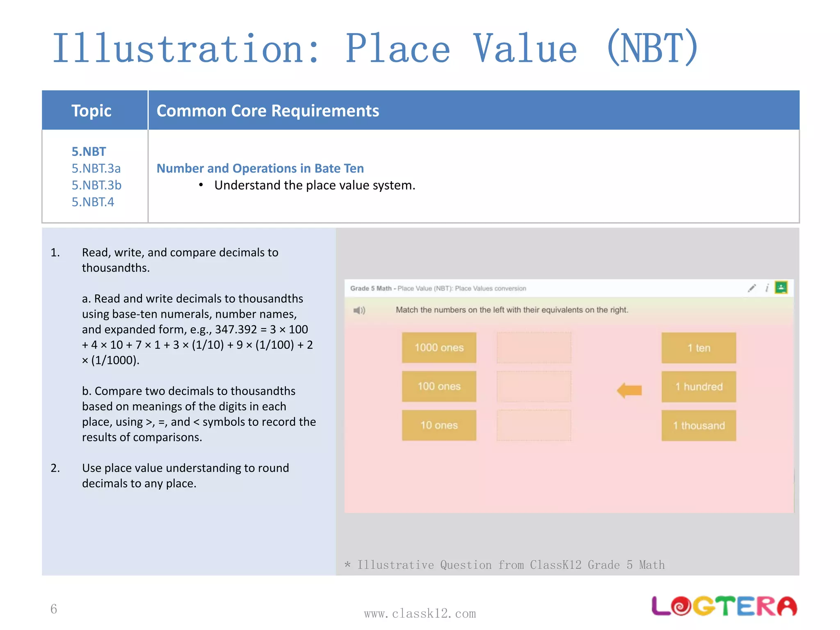Screen dimensions: 840x630
Task: Click the 5.NBT.3b standard link
Action: (96, 185)
